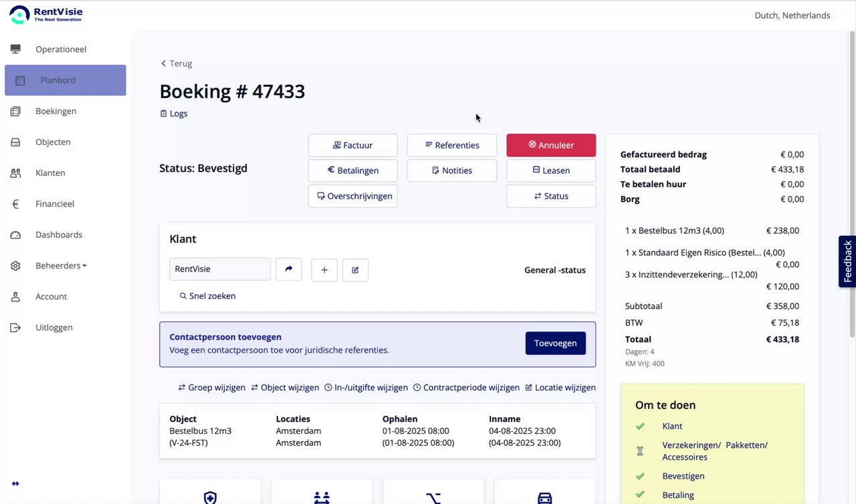Open Klanten from the sidebar
This screenshot has height=504, width=856.
tap(50, 173)
